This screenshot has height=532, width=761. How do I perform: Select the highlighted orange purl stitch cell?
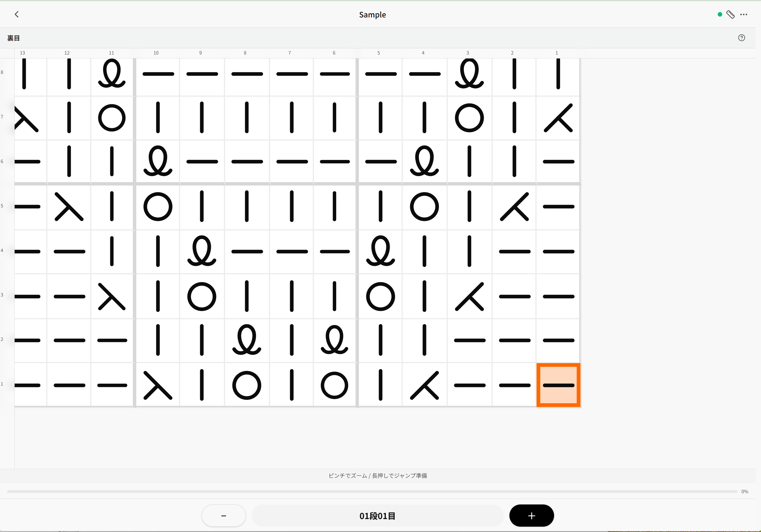[x=558, y=385]
